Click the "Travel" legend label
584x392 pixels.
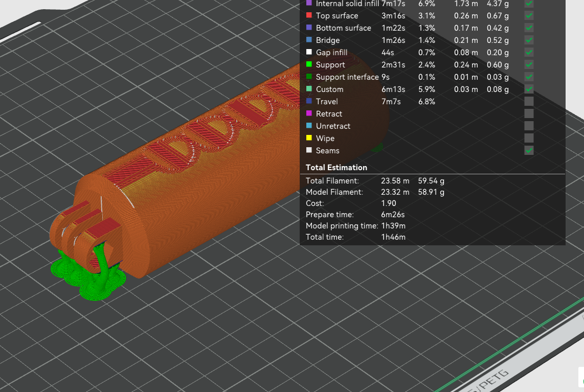pos(327,102)
